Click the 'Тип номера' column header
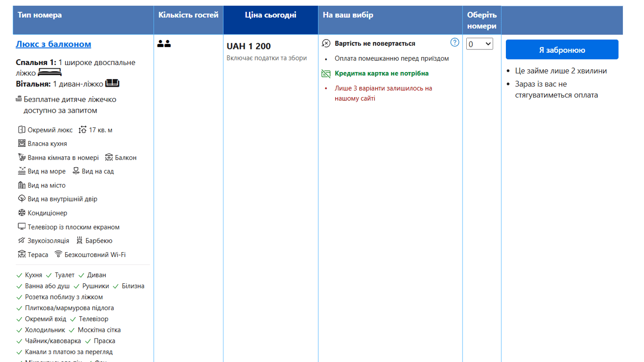The height and width of the screenshot is (362, 644). pos(40,15)
